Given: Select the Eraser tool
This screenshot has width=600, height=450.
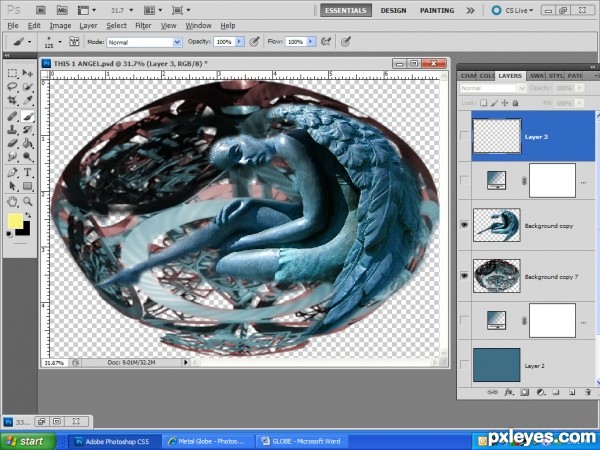Looking at the screenshot, I should [12, 143].
